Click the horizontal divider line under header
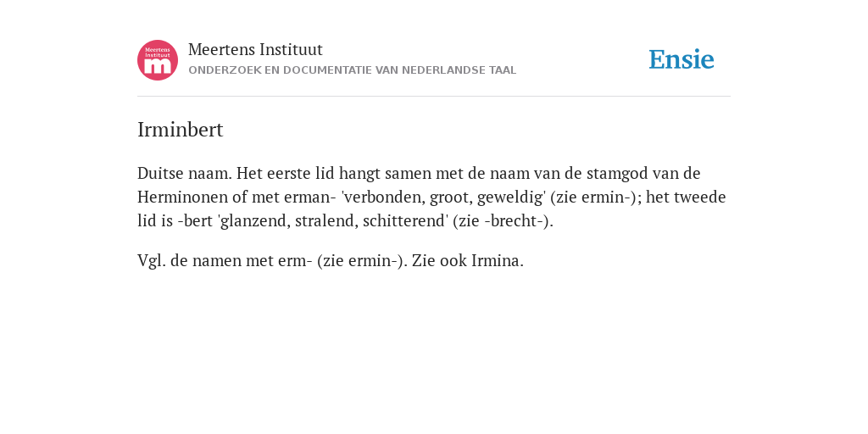868x434 pixels. point(434,97)
